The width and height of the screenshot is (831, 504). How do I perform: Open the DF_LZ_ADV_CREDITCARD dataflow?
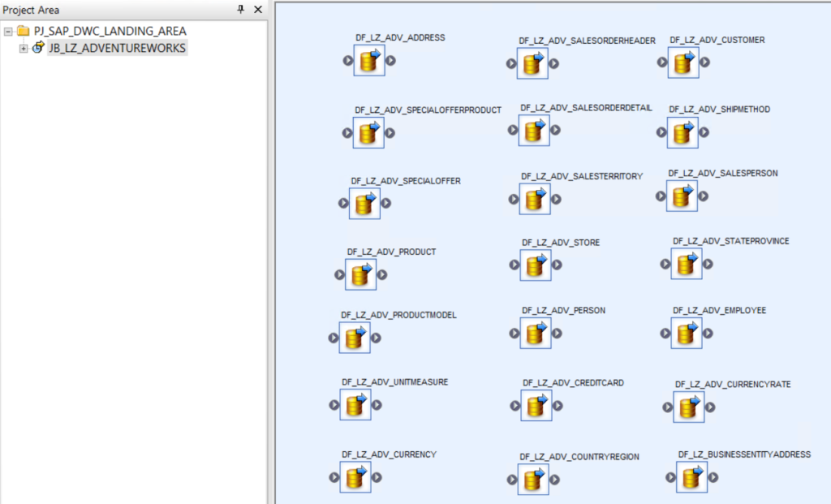point(536,406)
